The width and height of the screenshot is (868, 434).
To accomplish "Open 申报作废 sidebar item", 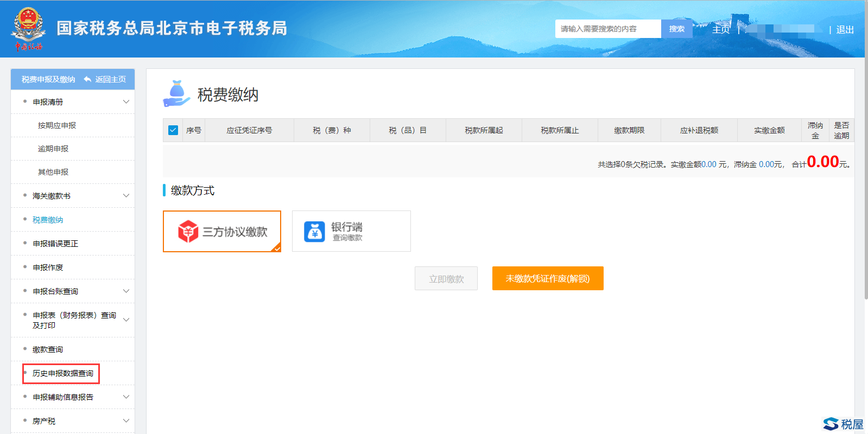I will 48,267.
